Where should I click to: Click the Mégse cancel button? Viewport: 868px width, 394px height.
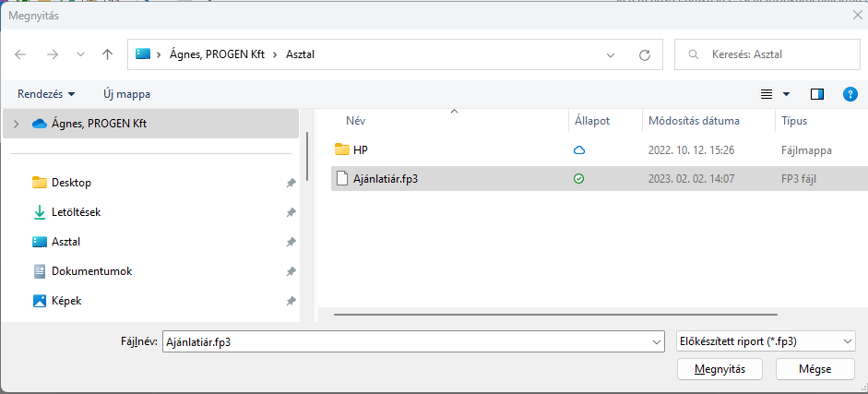pyautogui.click(x=814, y=369)
